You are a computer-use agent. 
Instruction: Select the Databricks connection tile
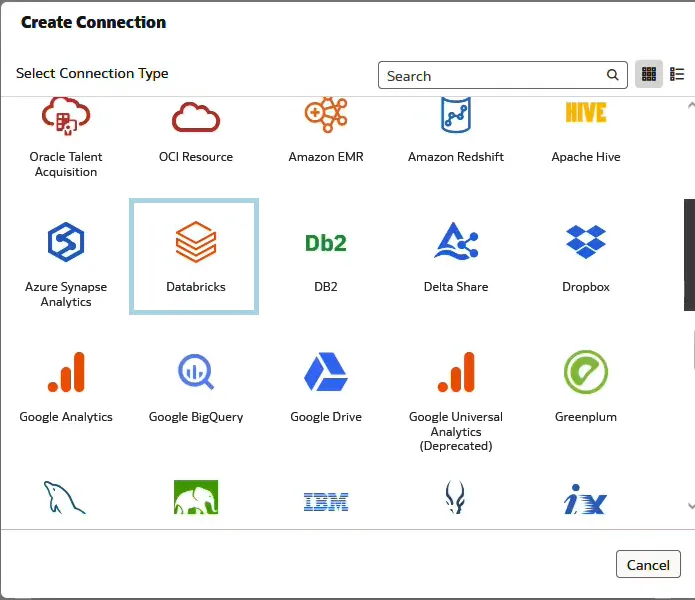(194, 257)
